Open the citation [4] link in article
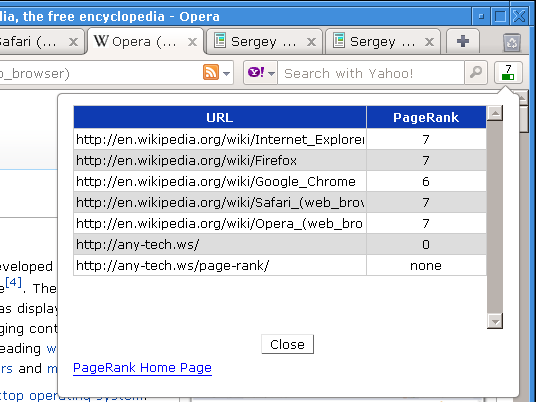Viewport: 536px width, 402px height. click(14, 282)
